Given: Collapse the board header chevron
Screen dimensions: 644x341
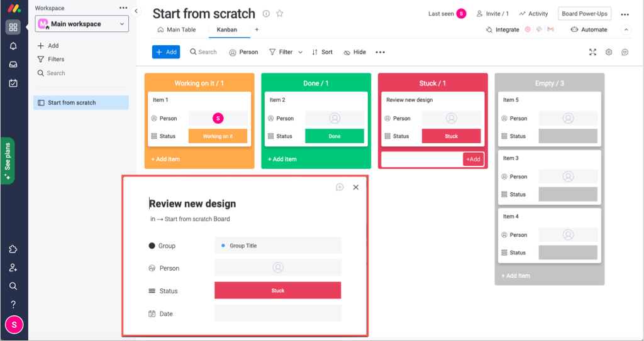Looking at the screenshot, I should (x=625, y=30).
